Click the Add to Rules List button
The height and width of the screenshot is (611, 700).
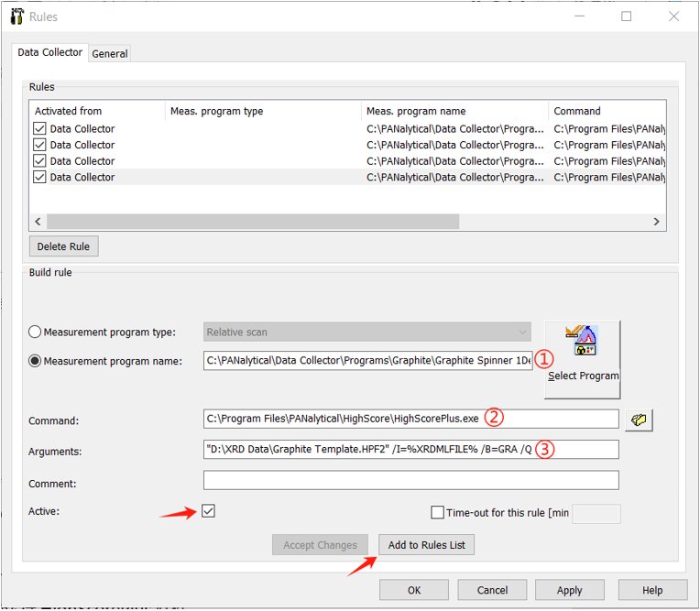[426, 545]
